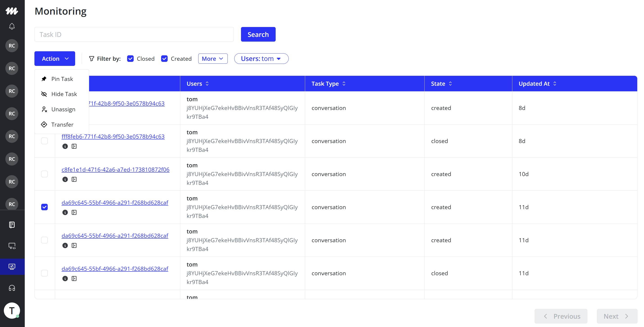Click the Task ID input field
This screenshot has width=644, height=327.
click(x=134, y=34)
